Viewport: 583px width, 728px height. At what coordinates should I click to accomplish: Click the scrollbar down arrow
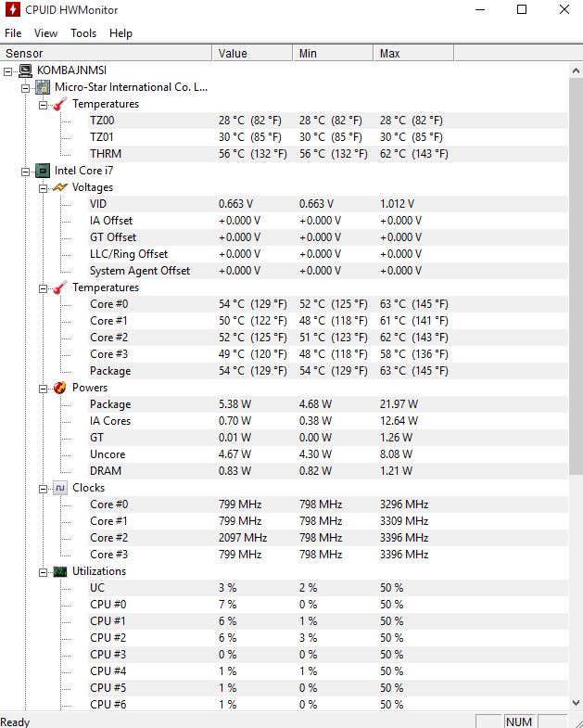576,703
